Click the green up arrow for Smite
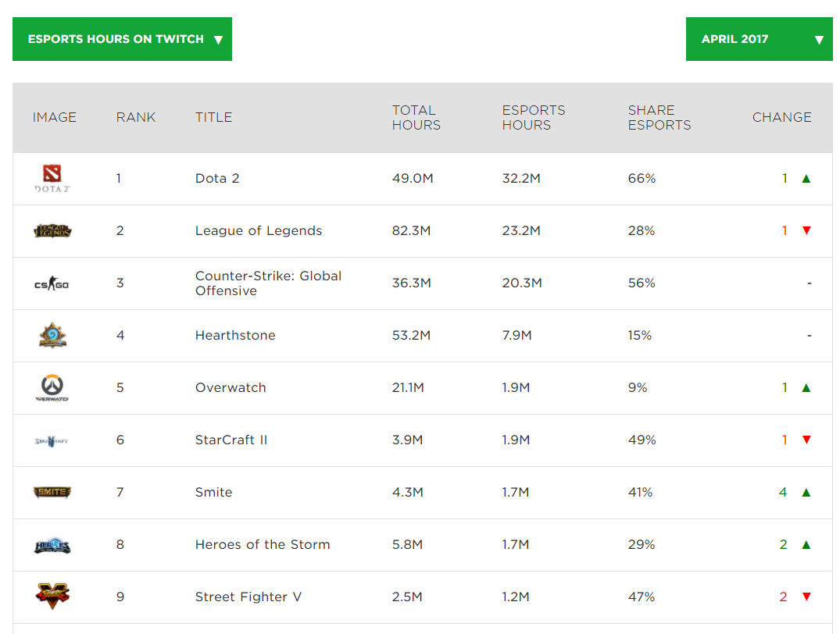The image size is (840, 634). tap(806, 493)
